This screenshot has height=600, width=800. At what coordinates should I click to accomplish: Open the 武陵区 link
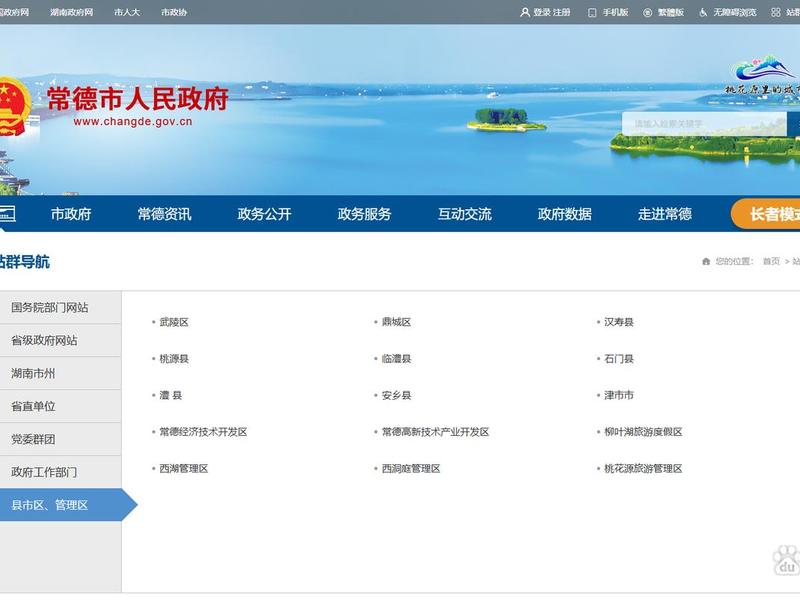click(174, 322)
